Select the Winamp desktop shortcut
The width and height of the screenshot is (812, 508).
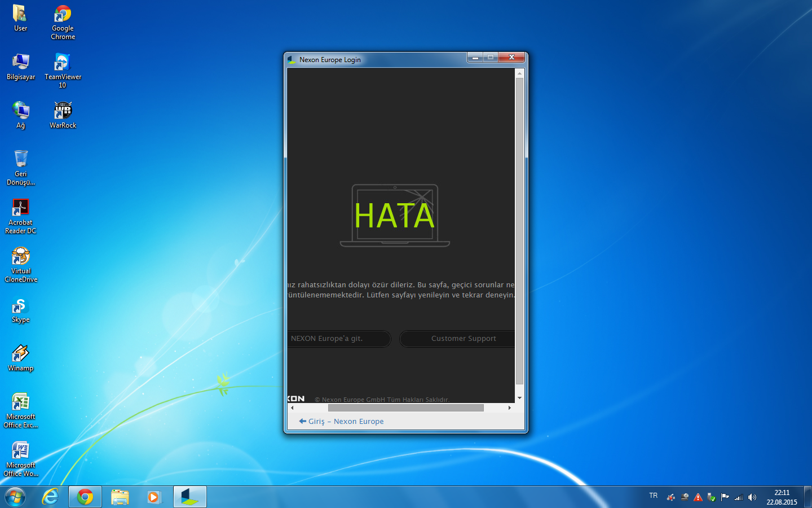(21, 358)
